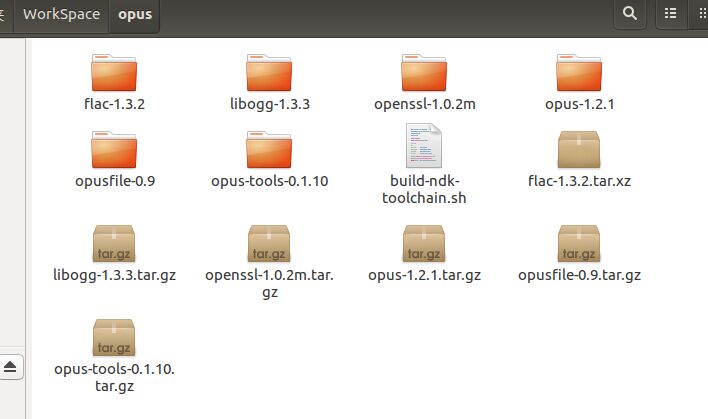Click the eject icon in the sidebar
The height and width of the screenshot is (419, 708).
tap(10, 367)
